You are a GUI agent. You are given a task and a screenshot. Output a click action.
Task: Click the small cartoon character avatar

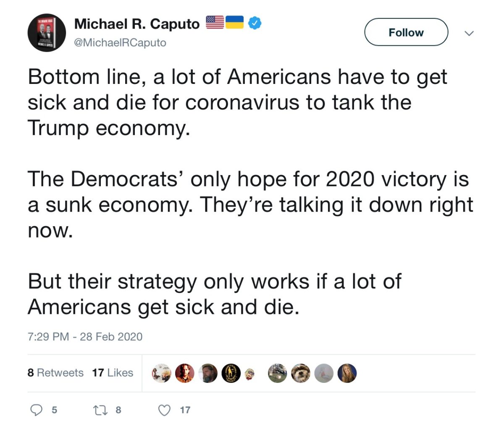(x=251, y=373)
